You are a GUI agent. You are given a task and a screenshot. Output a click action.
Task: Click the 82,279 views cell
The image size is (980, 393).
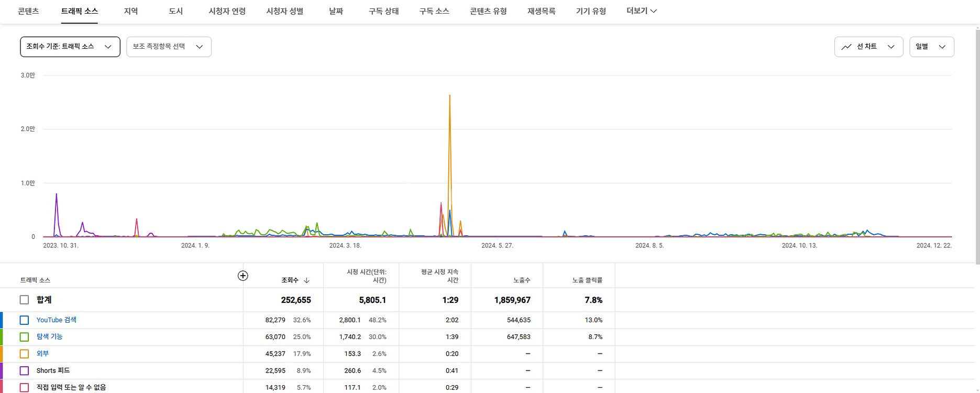(x=276, y=320)
